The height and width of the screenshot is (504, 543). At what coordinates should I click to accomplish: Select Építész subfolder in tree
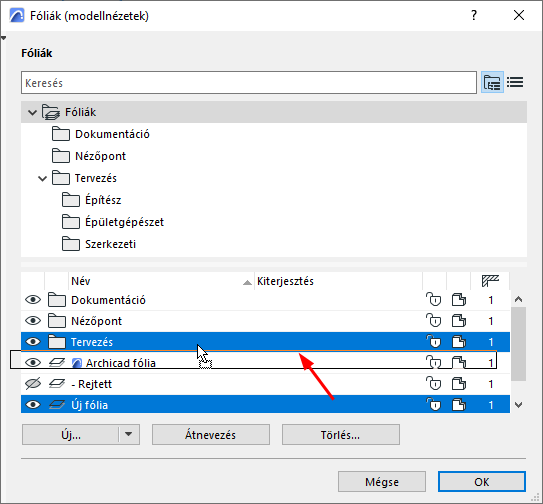pyautogui.click(x=103, y=200)
